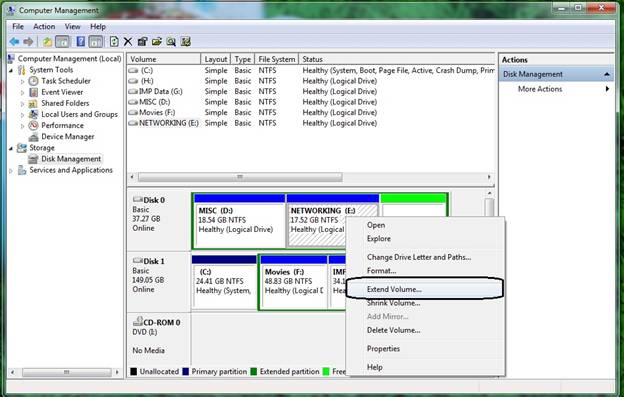This screenshot has width=624, height=397.
Task: Sort by the Volume column header
Action: [164, 59]
